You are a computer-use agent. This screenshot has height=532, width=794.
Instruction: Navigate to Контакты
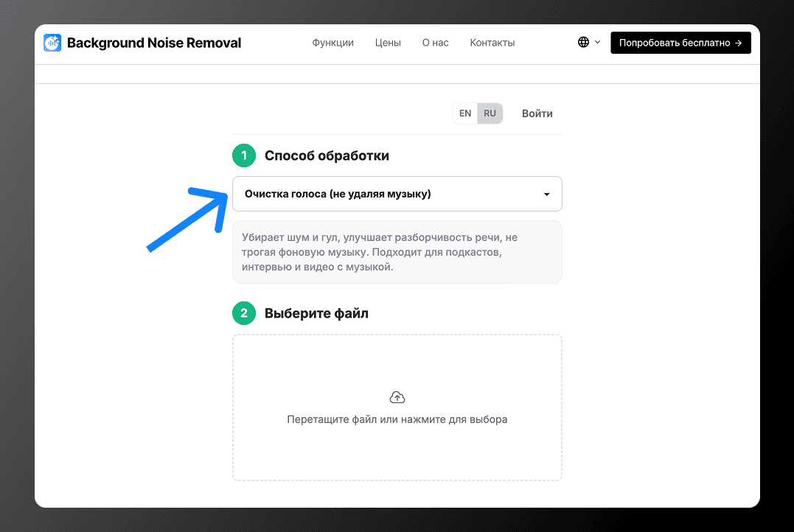[492, 43]
